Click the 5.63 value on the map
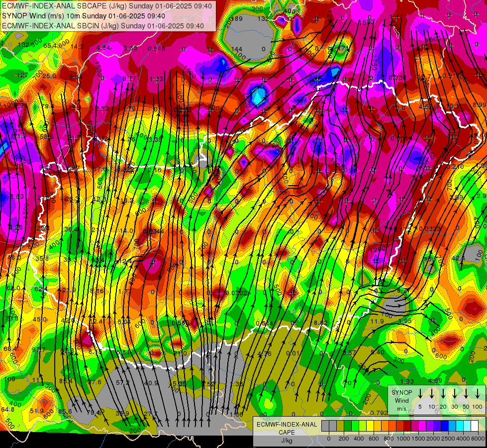The width and height of the screenshot is (487, 448). pyautogui.click(x=130, y=48)
